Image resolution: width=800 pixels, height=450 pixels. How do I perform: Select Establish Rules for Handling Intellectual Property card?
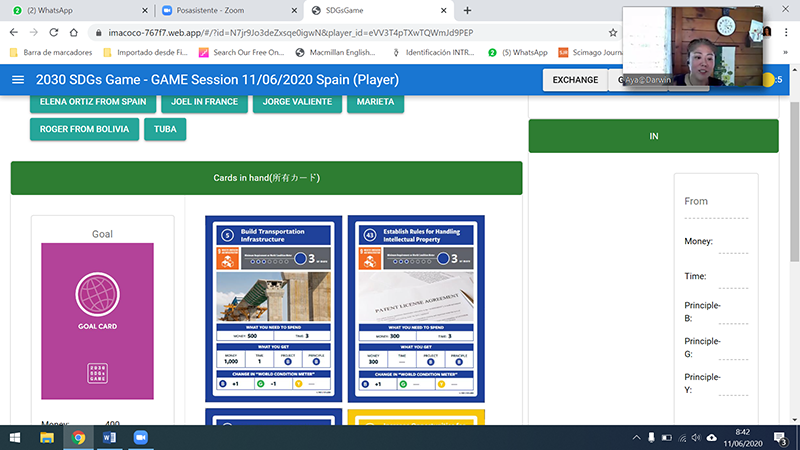[x=416, y=309]
